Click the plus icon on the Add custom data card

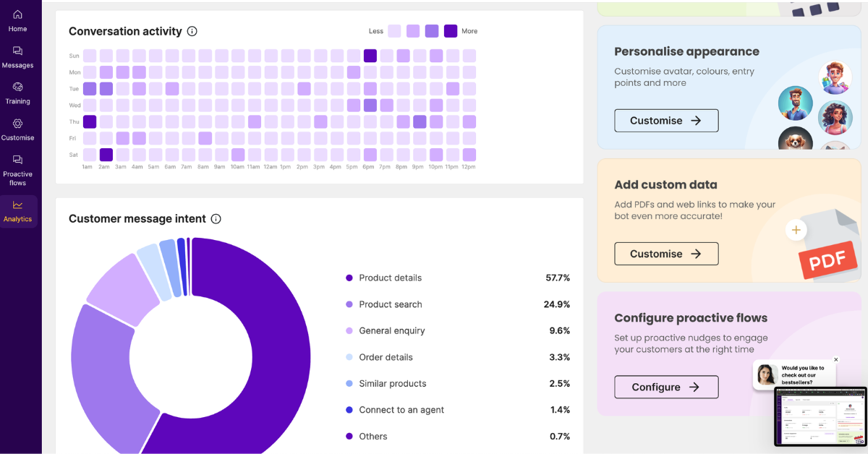point(796,230)
